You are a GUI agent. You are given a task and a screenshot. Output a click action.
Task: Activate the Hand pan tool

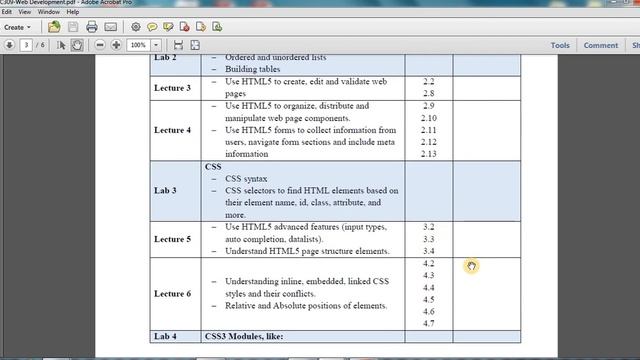(x=77, y=45)
